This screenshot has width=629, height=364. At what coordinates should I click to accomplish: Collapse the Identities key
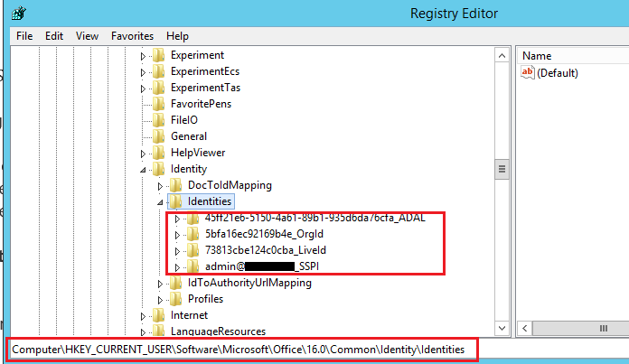tap(160, 202)
